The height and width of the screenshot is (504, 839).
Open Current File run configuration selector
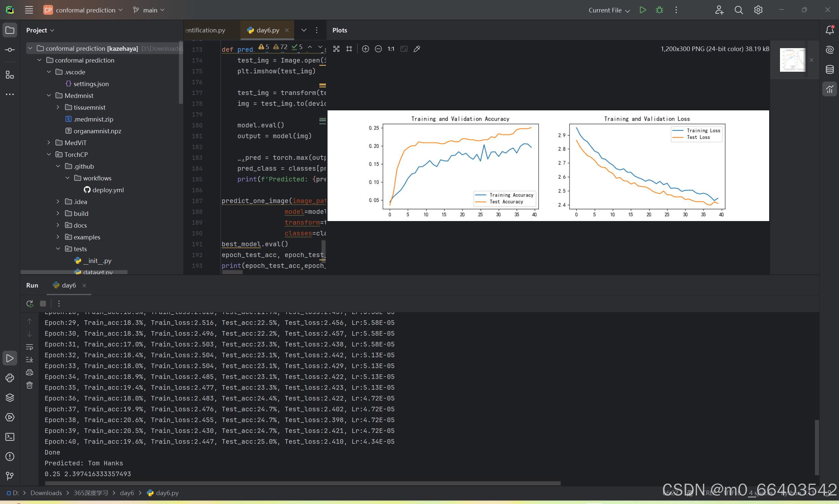(609, 10)
